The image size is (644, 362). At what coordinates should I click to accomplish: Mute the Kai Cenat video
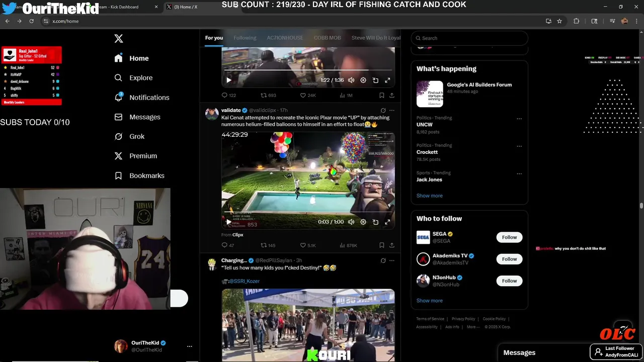(x=351, y=222)
